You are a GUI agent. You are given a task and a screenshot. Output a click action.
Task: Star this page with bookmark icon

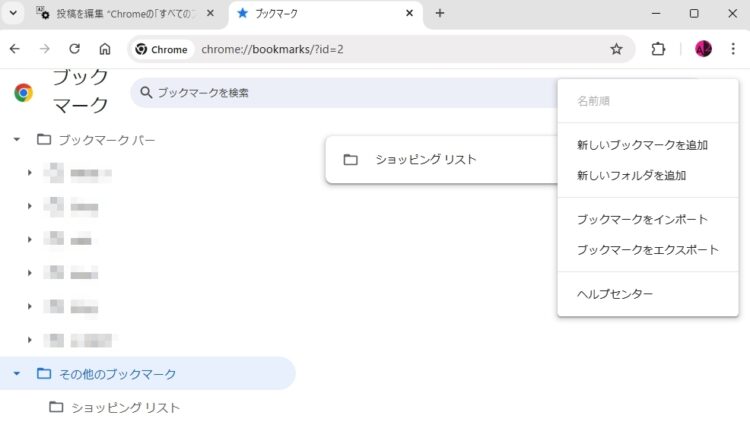click(616, 49)
